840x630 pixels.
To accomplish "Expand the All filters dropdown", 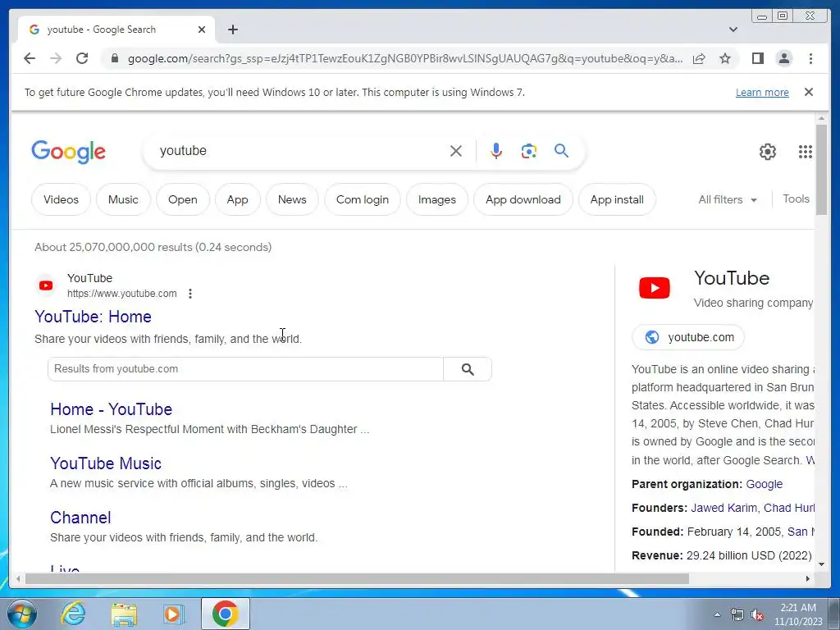I will pyautogui.click(x=728, y=199).
